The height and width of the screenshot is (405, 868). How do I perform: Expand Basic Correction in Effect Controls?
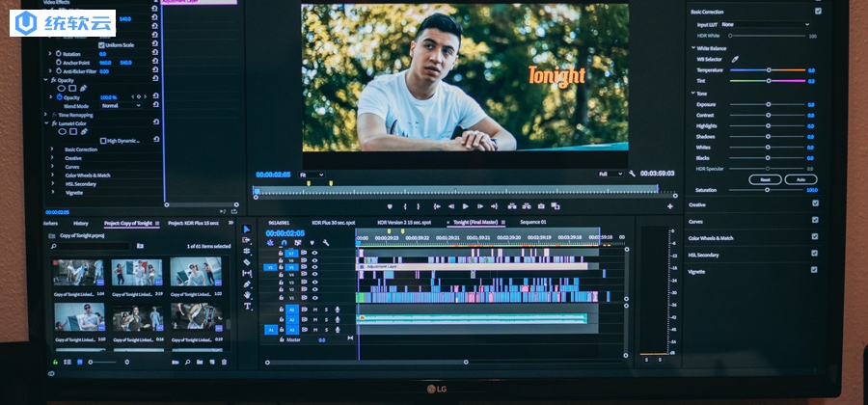pyautogui.click(x=52, y=149)
